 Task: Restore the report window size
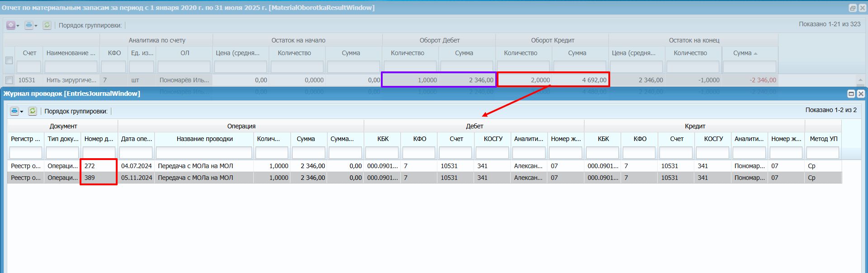[852, 8]
